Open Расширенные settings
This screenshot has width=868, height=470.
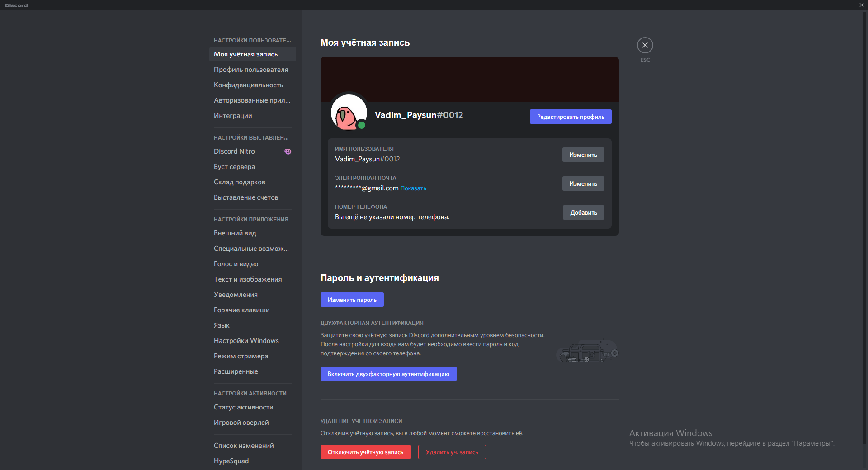click(252, 371)
